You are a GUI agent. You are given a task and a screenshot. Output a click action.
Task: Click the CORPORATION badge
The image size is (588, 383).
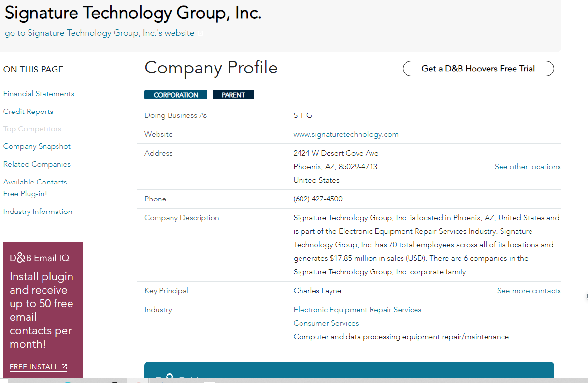[x=176, y=95]
